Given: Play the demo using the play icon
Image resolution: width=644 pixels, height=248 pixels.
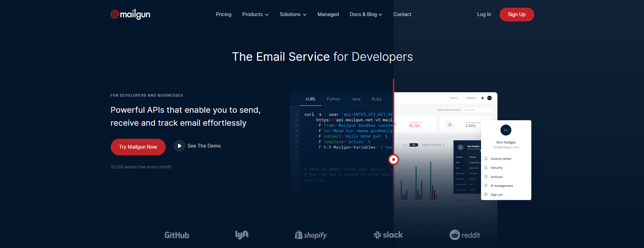Looking at the screenshot, I should point(179,146).
